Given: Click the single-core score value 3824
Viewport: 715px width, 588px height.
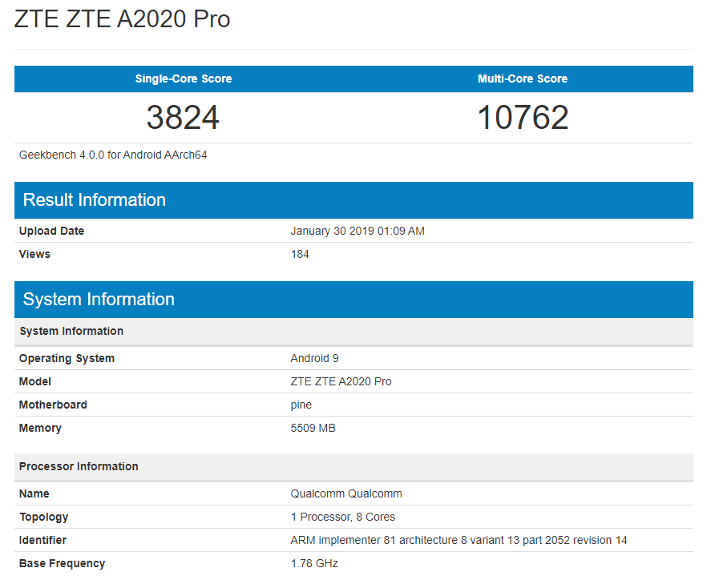Looking at the screenshot, I should (x=183, y=118).
